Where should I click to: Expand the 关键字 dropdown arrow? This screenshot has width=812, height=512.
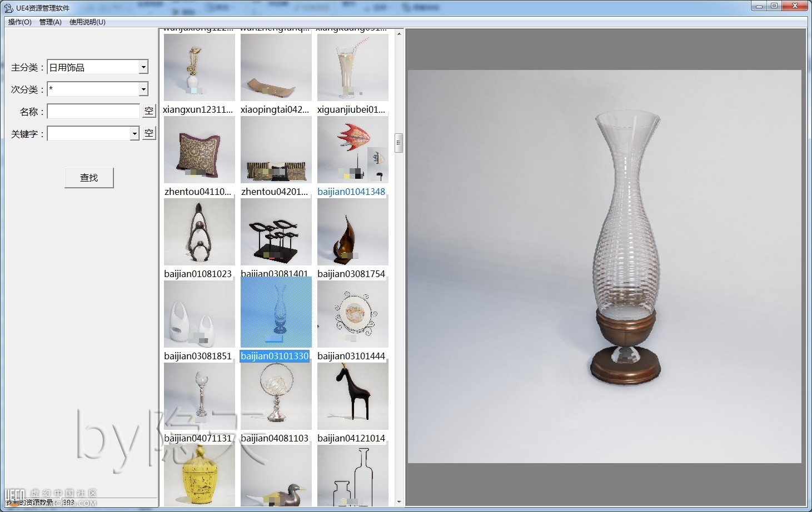[134, 134]
